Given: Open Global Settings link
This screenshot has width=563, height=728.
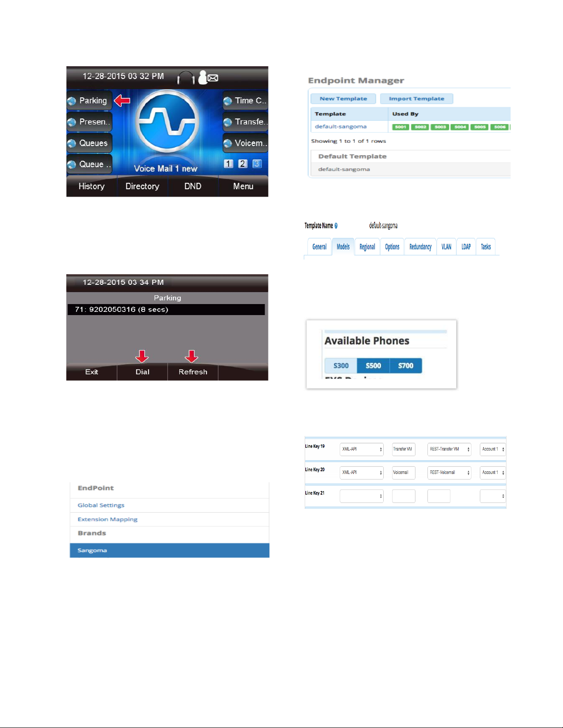Looking at the screenshot, I should pos(101,505).
